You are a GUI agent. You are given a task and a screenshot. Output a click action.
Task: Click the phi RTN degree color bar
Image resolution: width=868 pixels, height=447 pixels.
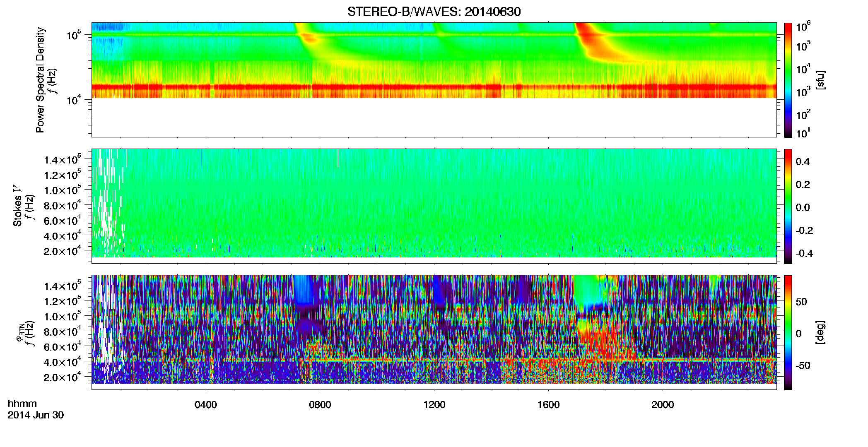(788, 332)
